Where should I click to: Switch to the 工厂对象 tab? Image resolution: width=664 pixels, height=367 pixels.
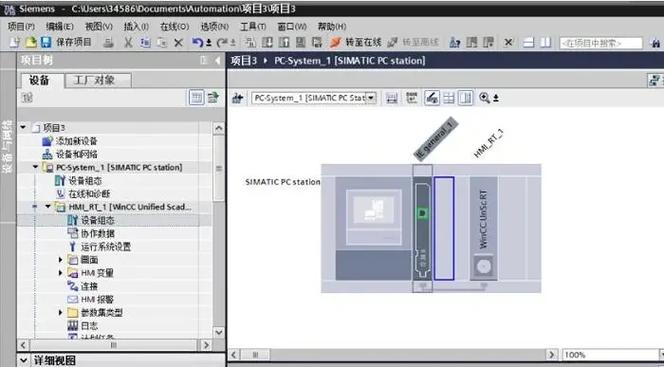pos(94,80)
